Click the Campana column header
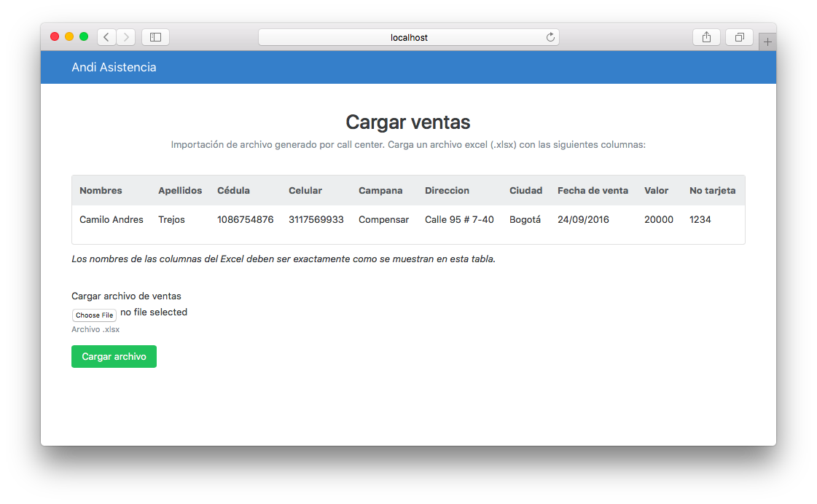Image resolution: width=817 pixels, height=504 pixels. coord(380,191)
